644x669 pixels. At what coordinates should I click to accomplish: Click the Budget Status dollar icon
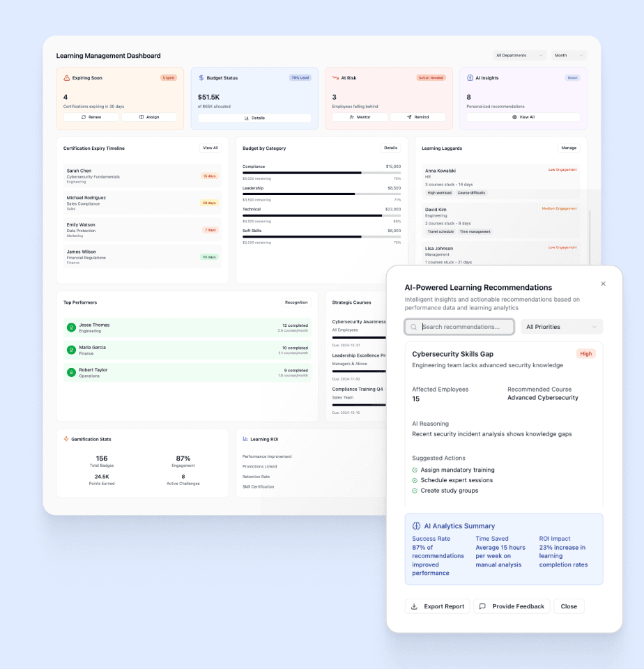coord(201,78)
